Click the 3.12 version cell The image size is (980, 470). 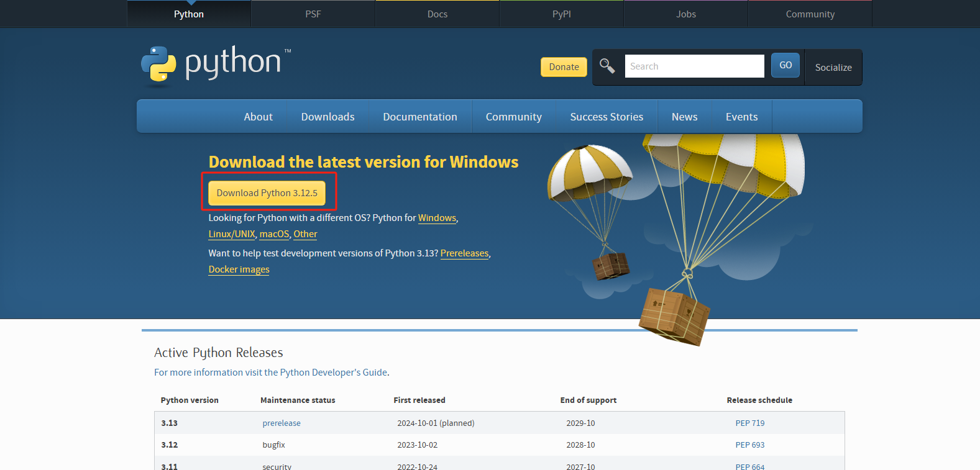tap(170, 445)
